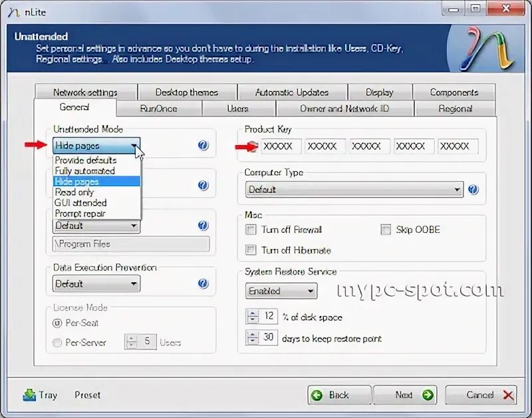This screenshot has height=418, width=532.
Task: Open System Restore Service Enabled dropdown
Action: pos(281,291)
